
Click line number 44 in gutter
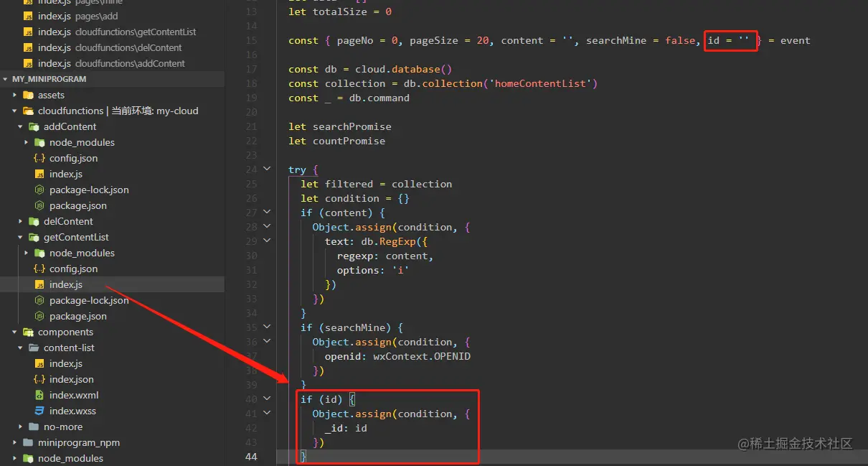click(251, 457)
